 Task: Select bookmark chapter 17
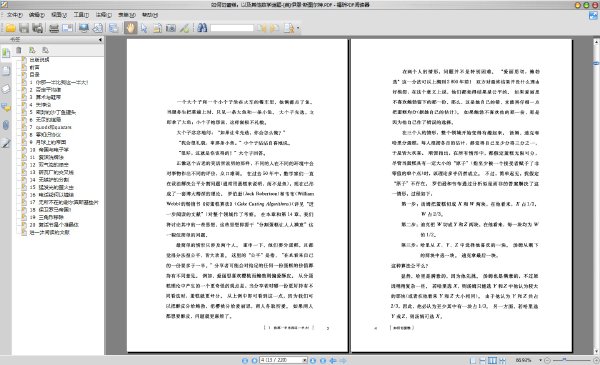click(64, 202)
